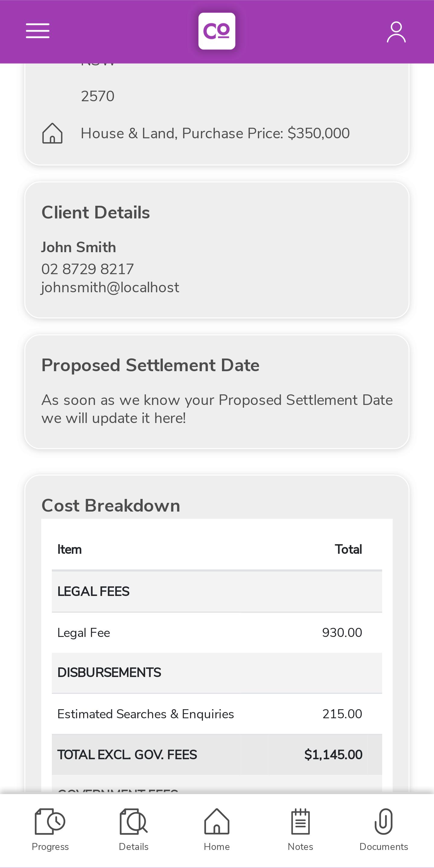Open the hamburger menu
Image resolution: width=434 pixels, height=868 pixels.
[37, 31]
